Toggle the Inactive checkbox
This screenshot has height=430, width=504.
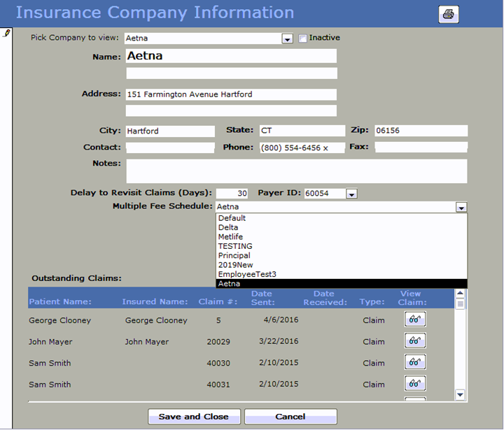[x=303, y=38]
